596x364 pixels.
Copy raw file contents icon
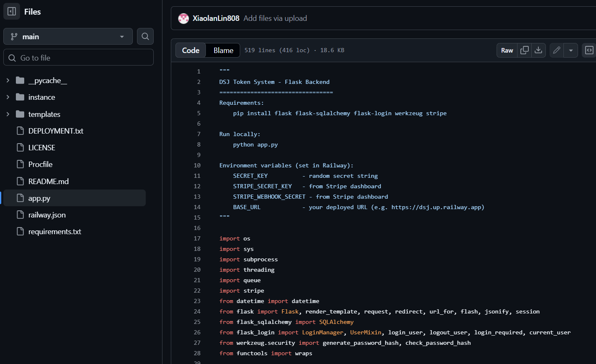point(524,50)
